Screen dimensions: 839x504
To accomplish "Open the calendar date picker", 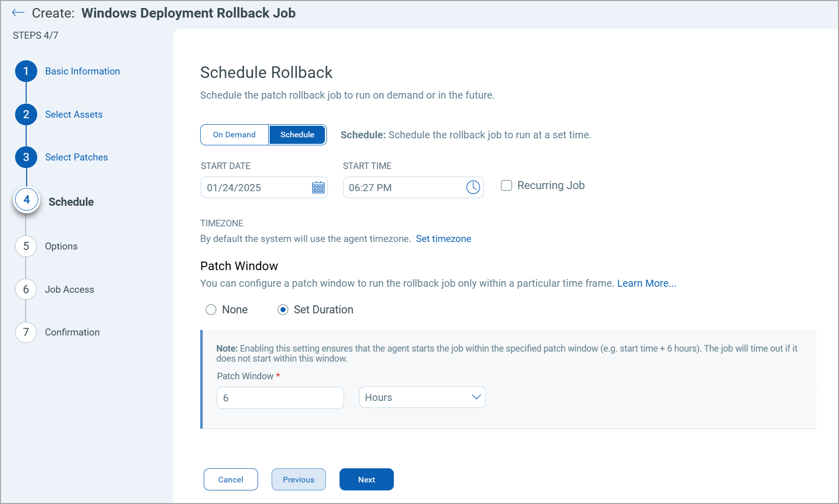I will tap(318, 187).
